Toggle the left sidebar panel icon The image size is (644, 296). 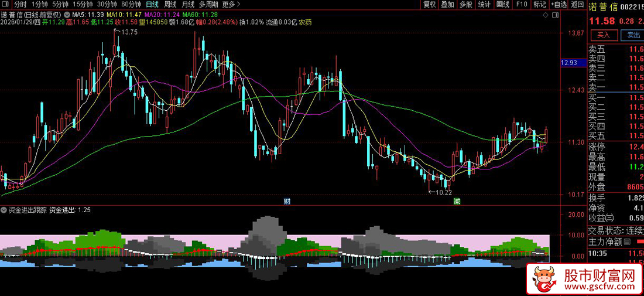click(x=5, y=5)
